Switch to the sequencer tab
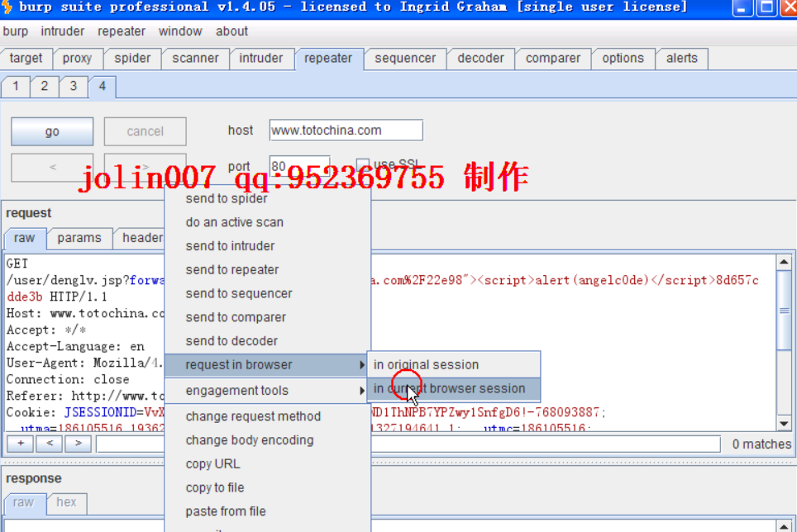 coord(405,59)
